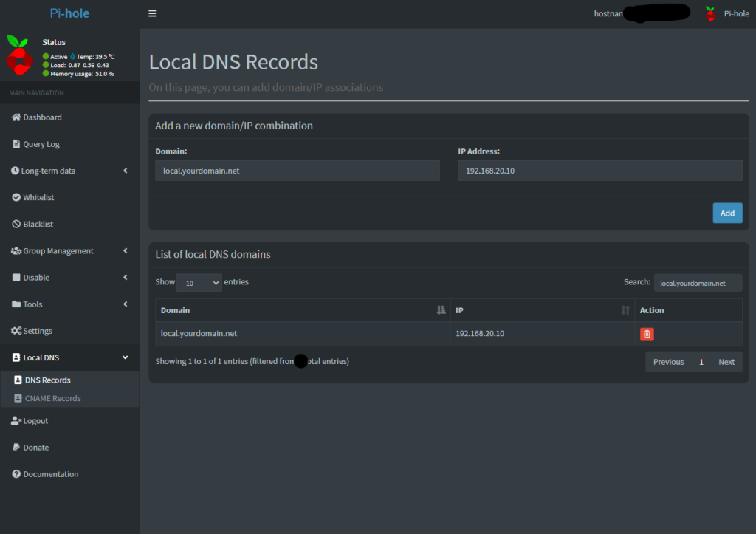This screenshot has height=534, width=756.
Task: Click the blue Add button
Action: [x=727, y=213]
